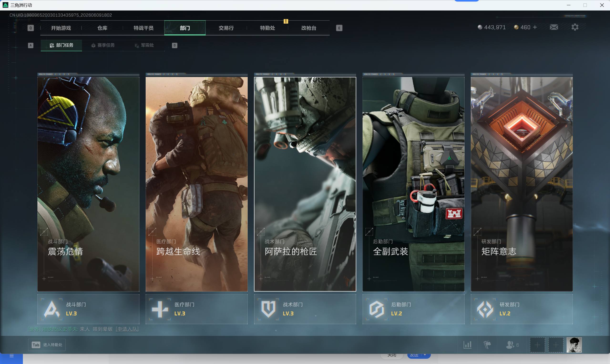Open the 仓库 tab
The image size is (610, 364).
pos(102,28)
